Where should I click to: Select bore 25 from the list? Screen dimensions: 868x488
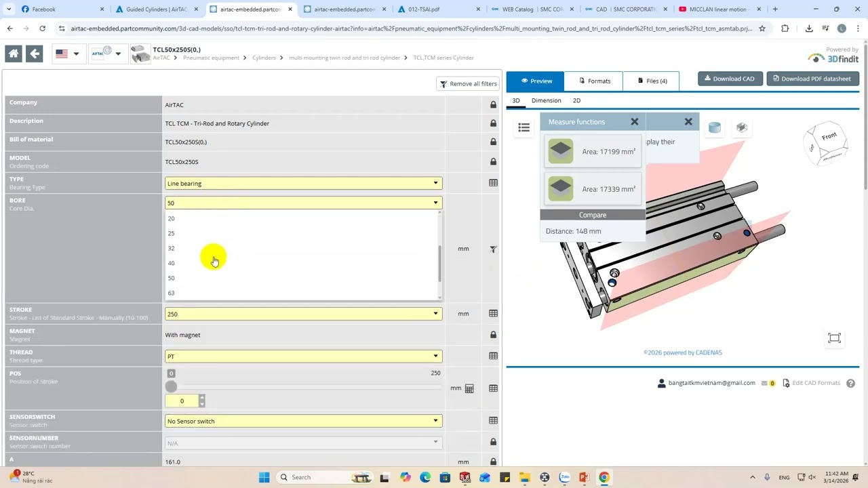(302, 233)
